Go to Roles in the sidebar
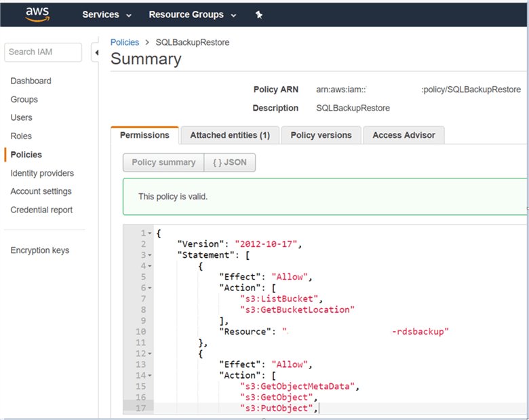This screenshot has height=420, width=529. pyautogui.click(x=21, y=136)
